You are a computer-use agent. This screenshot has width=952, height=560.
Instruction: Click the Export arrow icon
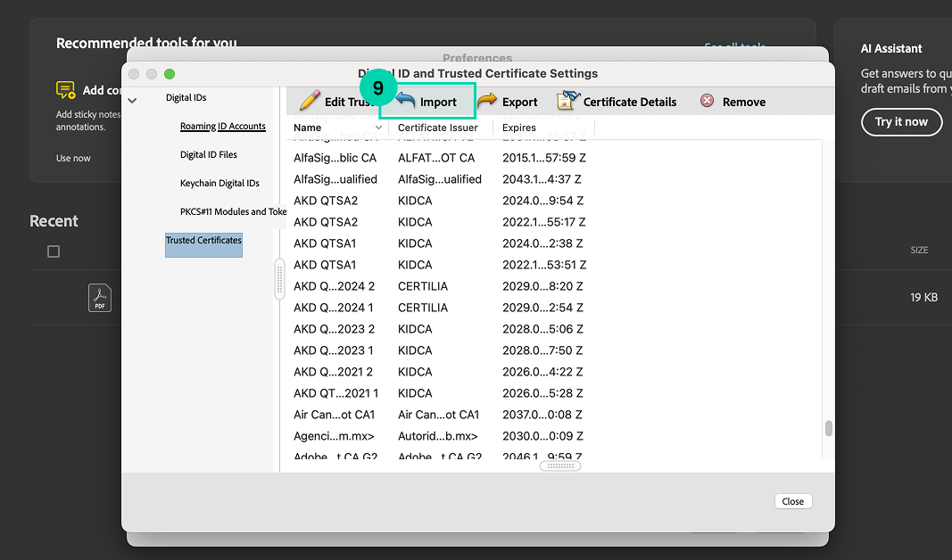click(487, 102)
